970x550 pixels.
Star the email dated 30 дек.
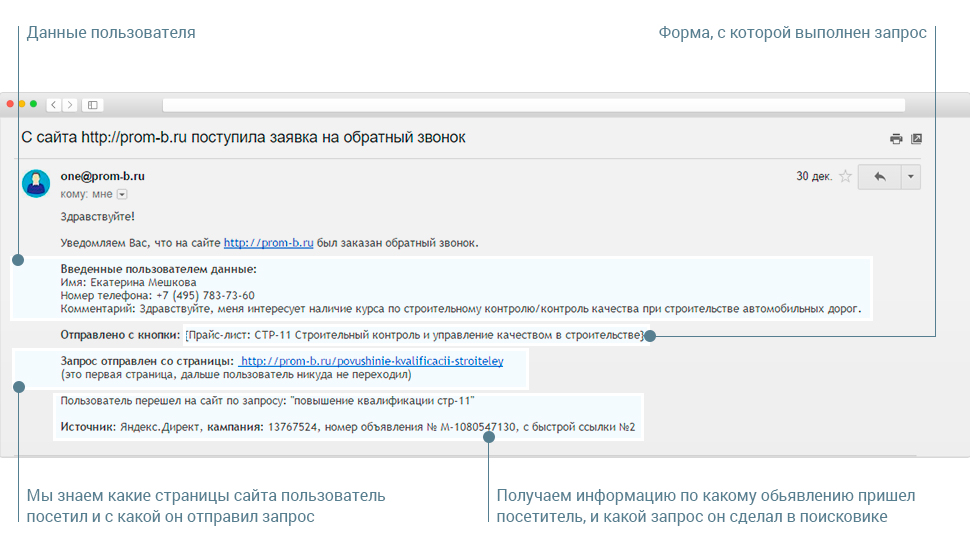pos(845,176)
